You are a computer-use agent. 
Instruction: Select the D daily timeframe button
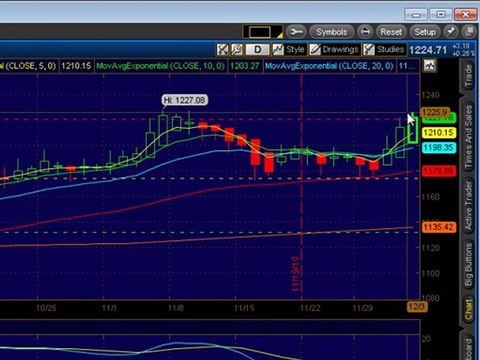[x=257, y=50]
